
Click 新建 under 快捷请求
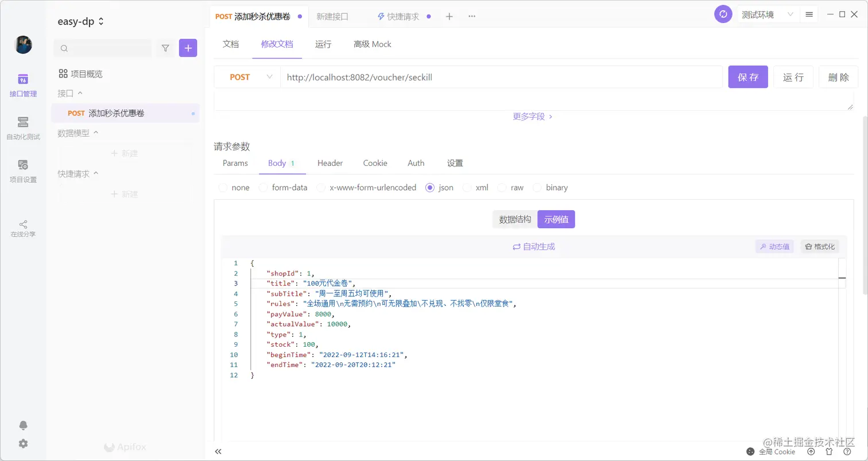(x=125, y=194)
